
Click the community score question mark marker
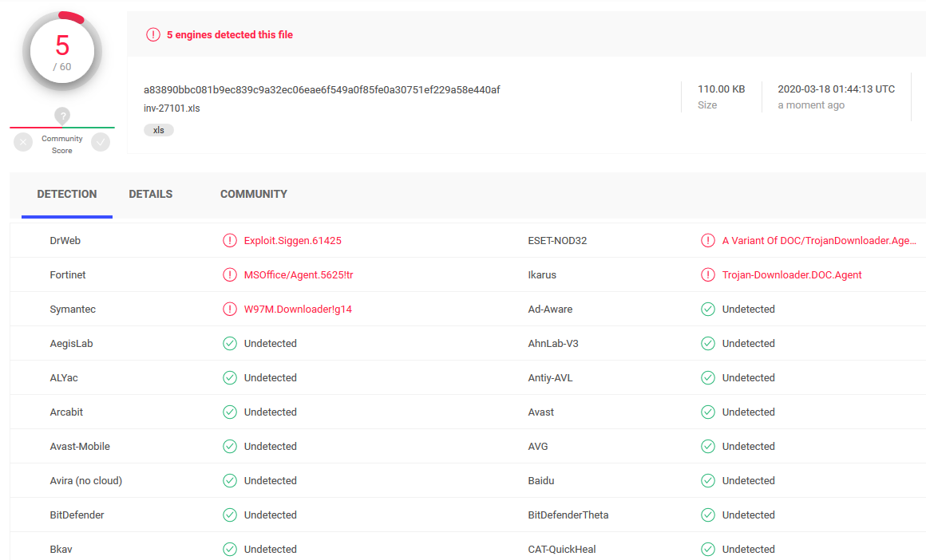[62, 116]
